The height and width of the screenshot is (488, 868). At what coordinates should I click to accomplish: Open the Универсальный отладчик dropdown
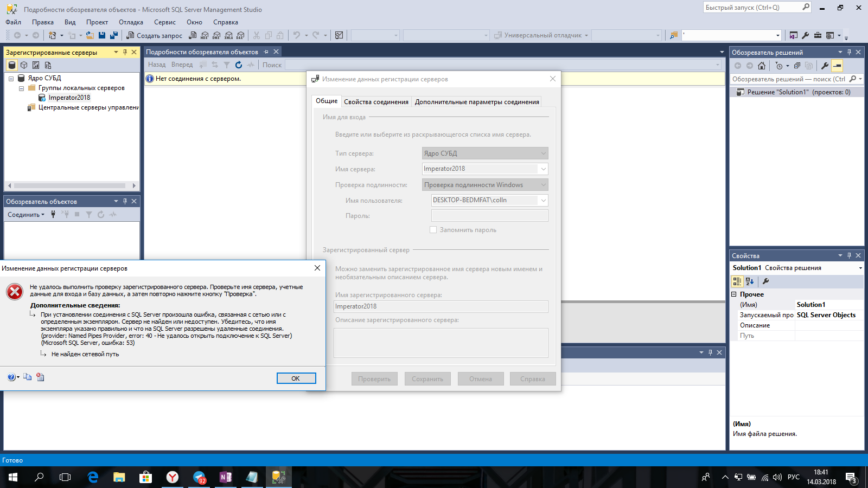(x=586, y=35)
